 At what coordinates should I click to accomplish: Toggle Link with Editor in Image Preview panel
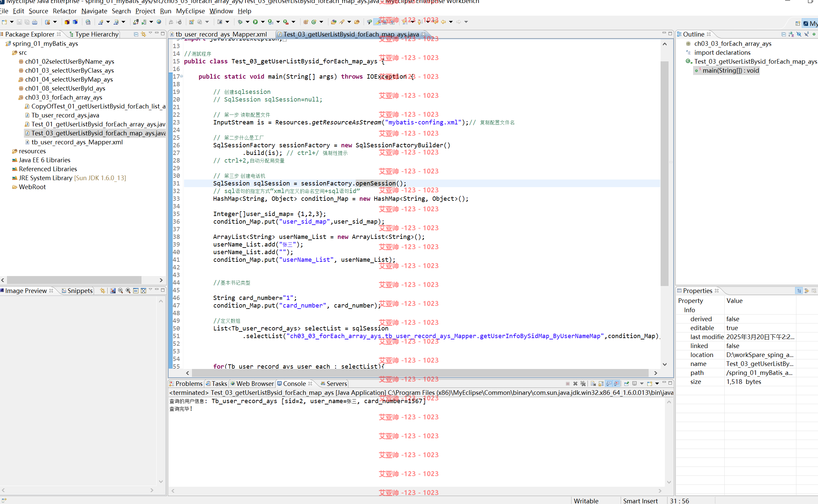(102, 291)
